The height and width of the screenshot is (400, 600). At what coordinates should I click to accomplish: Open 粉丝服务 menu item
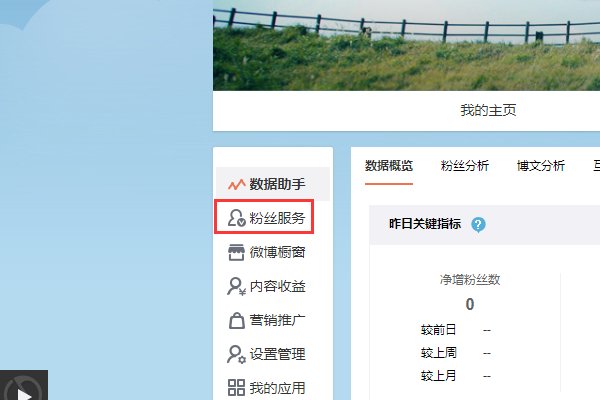(273, 218)
